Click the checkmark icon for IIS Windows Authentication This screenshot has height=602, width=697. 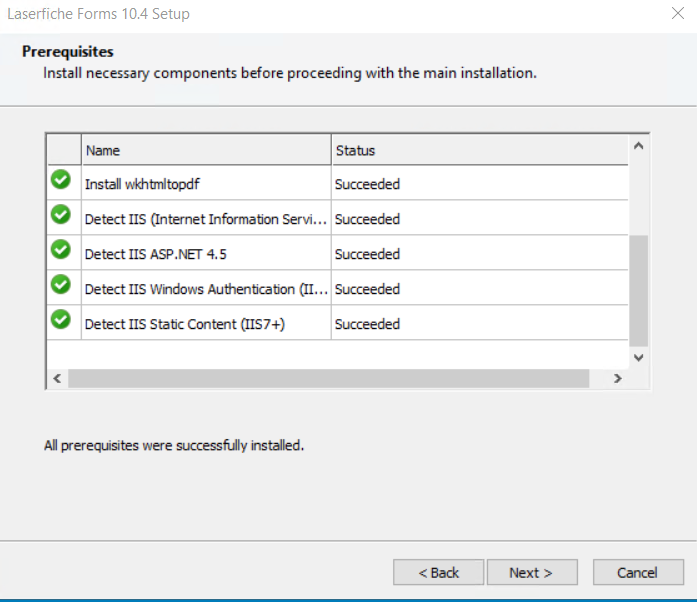point(61,285)
